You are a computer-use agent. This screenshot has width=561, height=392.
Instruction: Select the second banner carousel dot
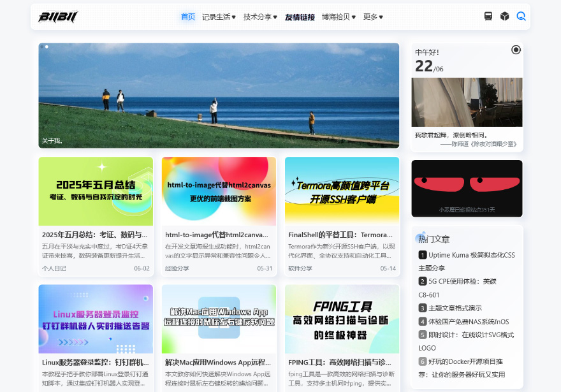coord(47,47)
